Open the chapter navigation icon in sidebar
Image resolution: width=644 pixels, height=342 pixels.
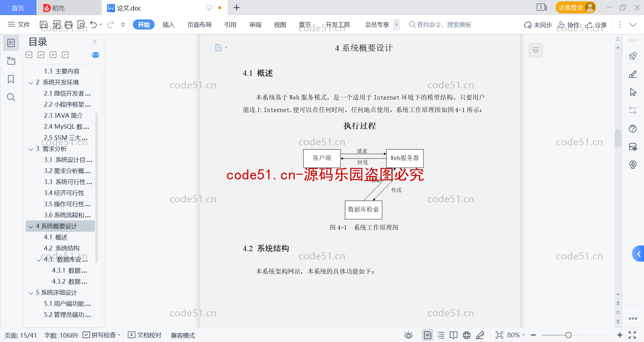click(11, 61)
